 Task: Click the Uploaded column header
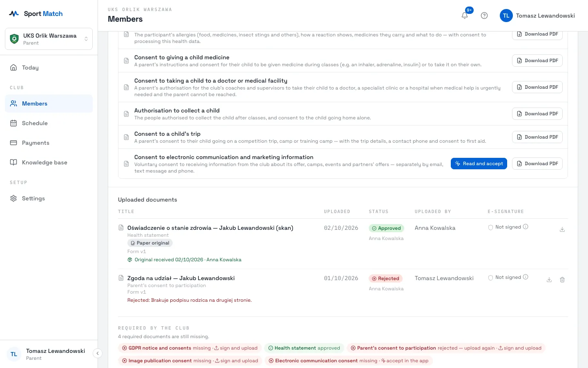tap(337, 211)
